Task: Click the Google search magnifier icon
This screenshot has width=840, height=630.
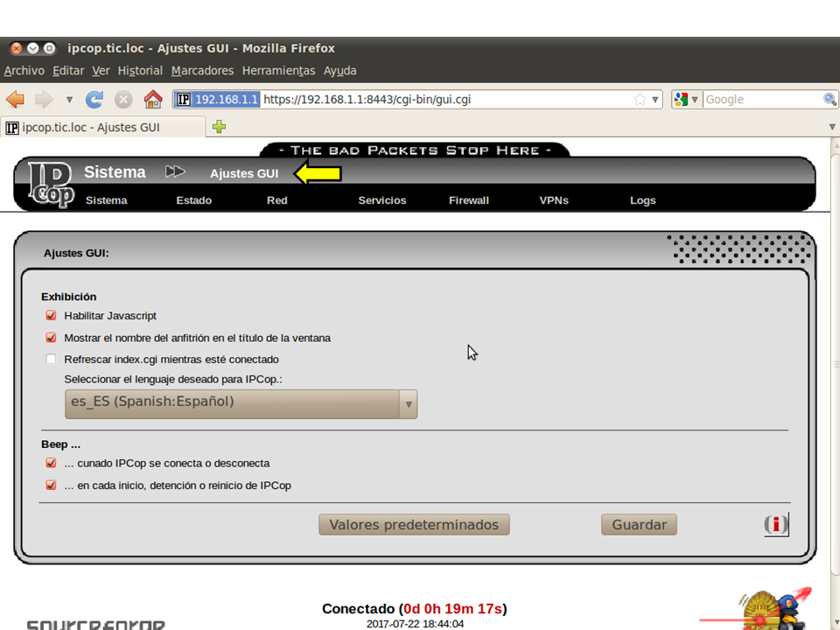Action: (x=829, y=99)
